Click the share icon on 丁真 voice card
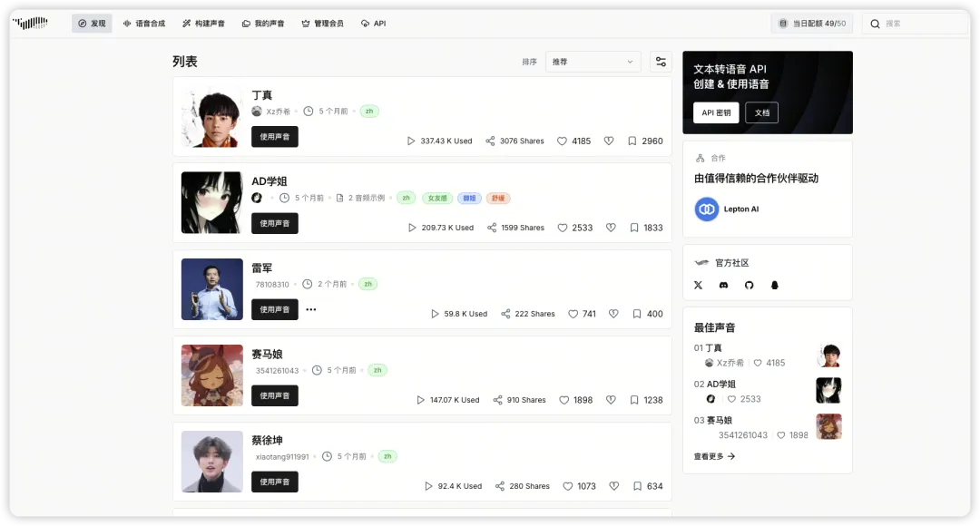This screenshot has height=526, width=980. 490,141
